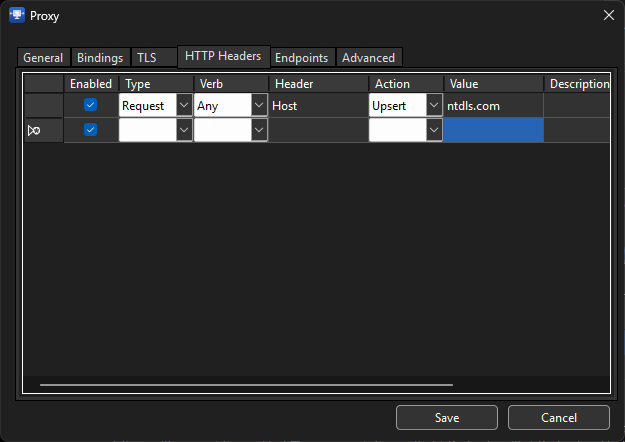Save the proxy settings
This screenshot has height=442, width=625.
point(447,417)
